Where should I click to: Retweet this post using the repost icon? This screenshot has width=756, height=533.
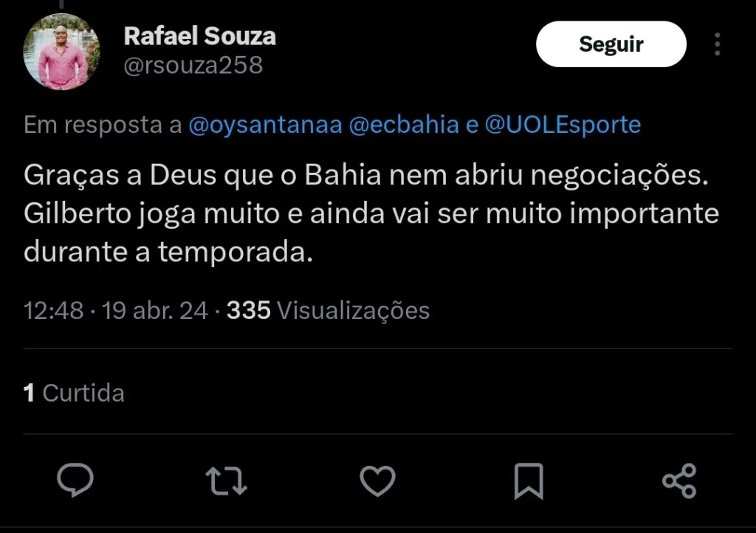[x=225, y=481]
